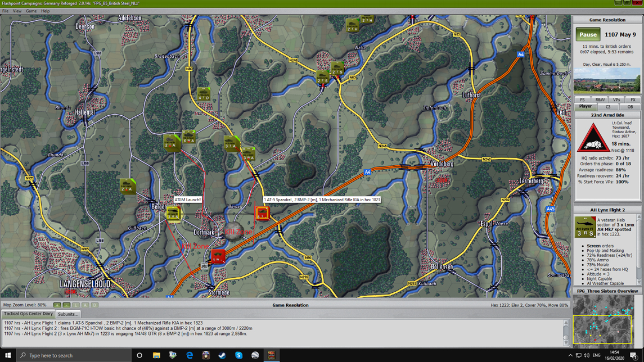Click the taskbar volume icon
This screenshot has width=644, height=362.
(x=587, y=355)
